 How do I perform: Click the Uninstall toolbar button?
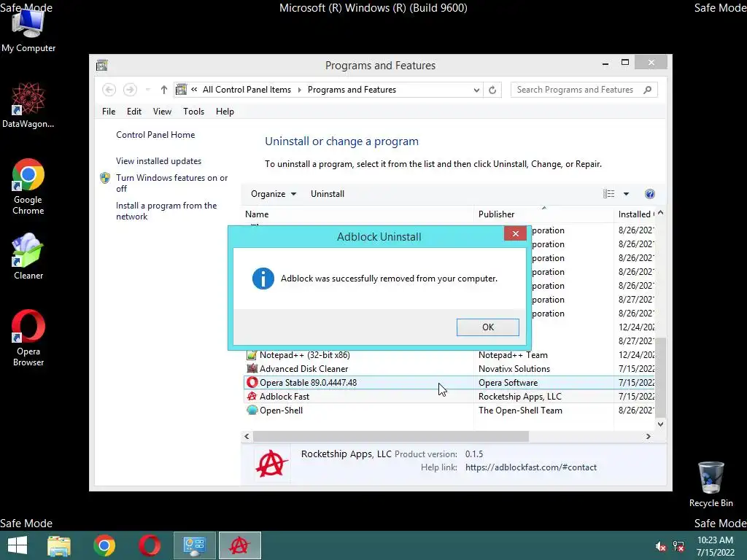pos(328,194)
